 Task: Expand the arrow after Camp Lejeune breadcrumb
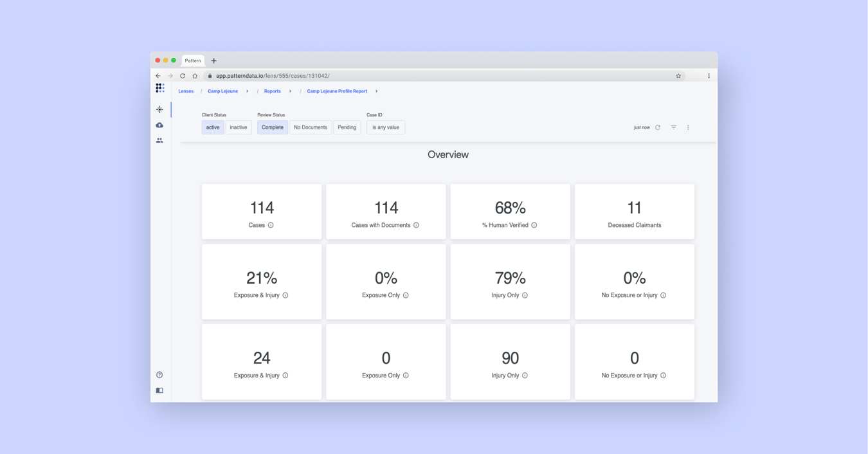pyautogui.click(x=248, y=91)
